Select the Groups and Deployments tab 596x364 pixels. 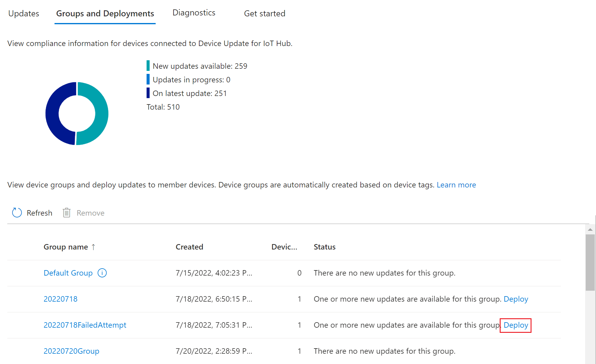(x=105, y=14)
